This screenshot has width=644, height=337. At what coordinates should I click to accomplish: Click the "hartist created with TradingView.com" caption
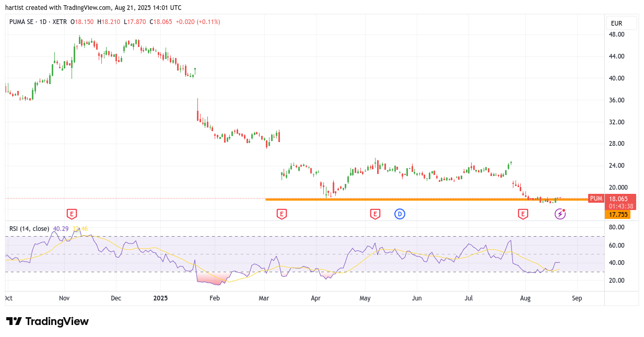point(58,8)
